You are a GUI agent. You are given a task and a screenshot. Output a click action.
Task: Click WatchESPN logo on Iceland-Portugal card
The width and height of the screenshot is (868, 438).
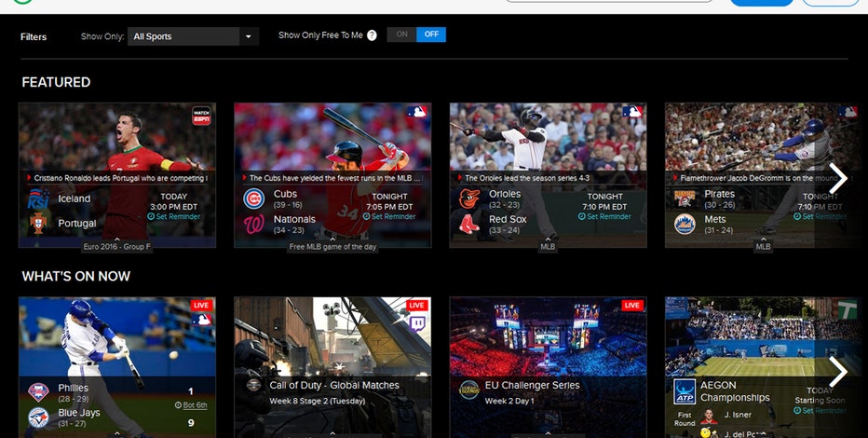pos(201,116)
